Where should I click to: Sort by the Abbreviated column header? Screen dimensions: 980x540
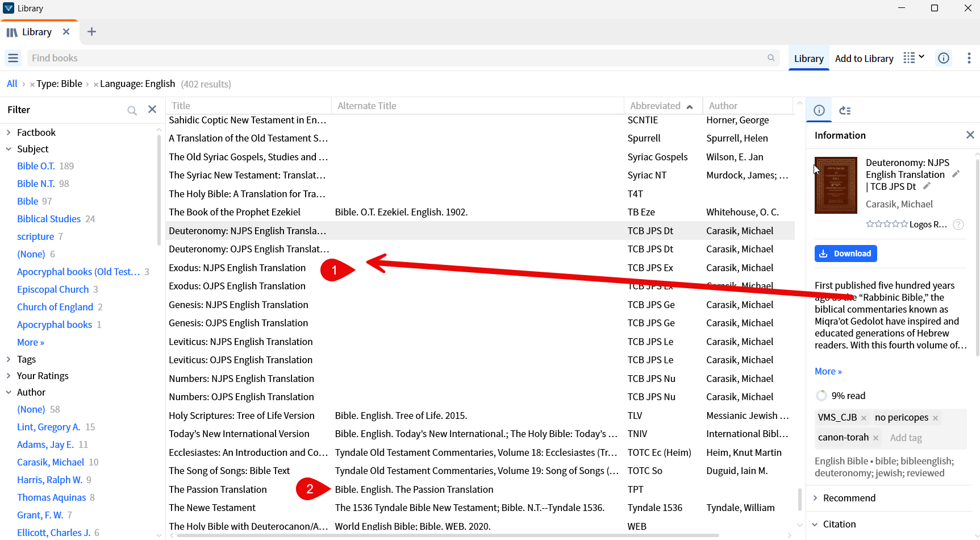point(662,106)
